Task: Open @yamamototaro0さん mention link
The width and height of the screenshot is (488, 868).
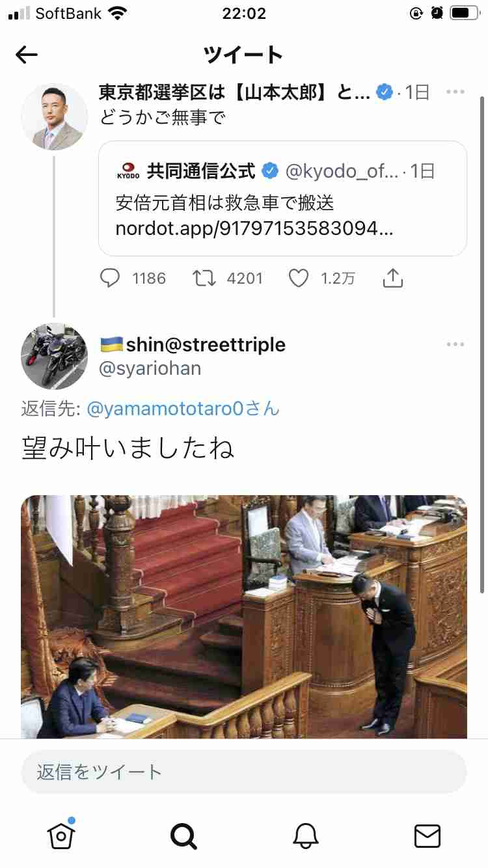Action: pos(183,409)
